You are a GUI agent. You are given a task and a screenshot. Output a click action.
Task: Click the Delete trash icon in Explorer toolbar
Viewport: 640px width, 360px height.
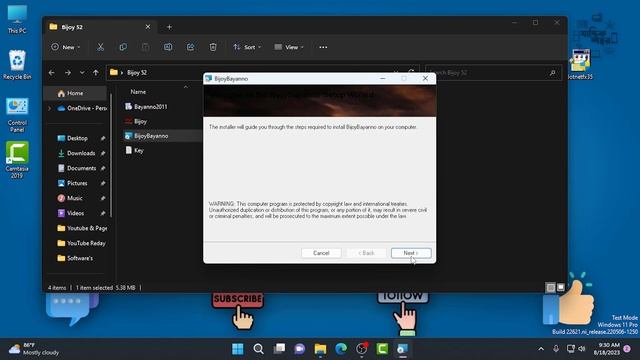click(213, 47)
